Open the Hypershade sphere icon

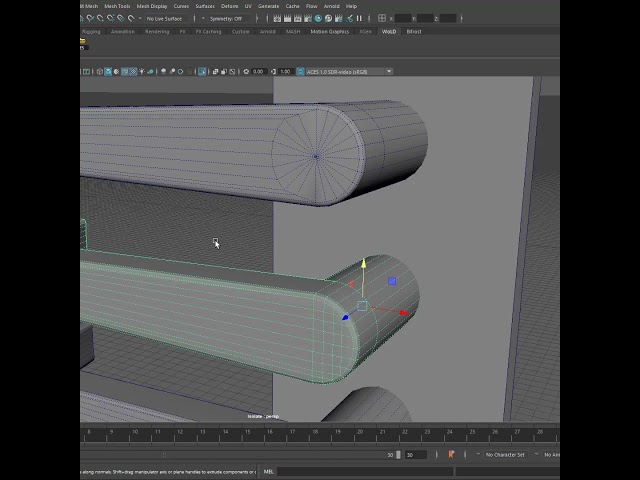318,18
